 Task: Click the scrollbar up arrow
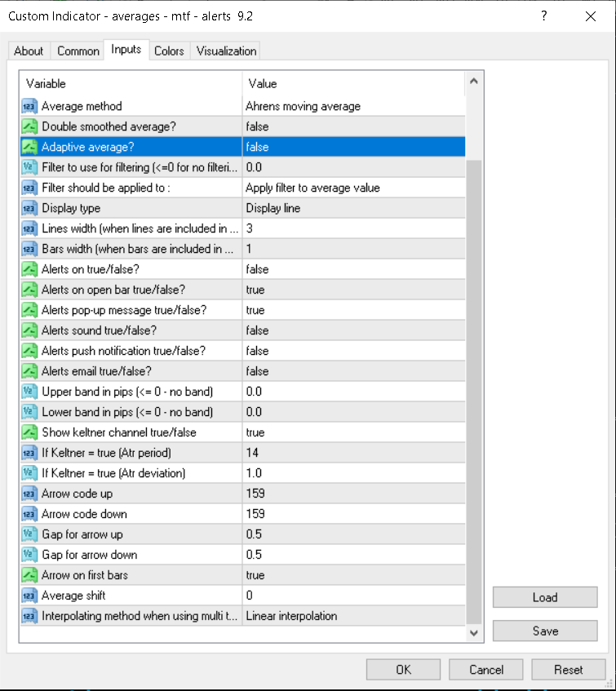coord(473,82)
